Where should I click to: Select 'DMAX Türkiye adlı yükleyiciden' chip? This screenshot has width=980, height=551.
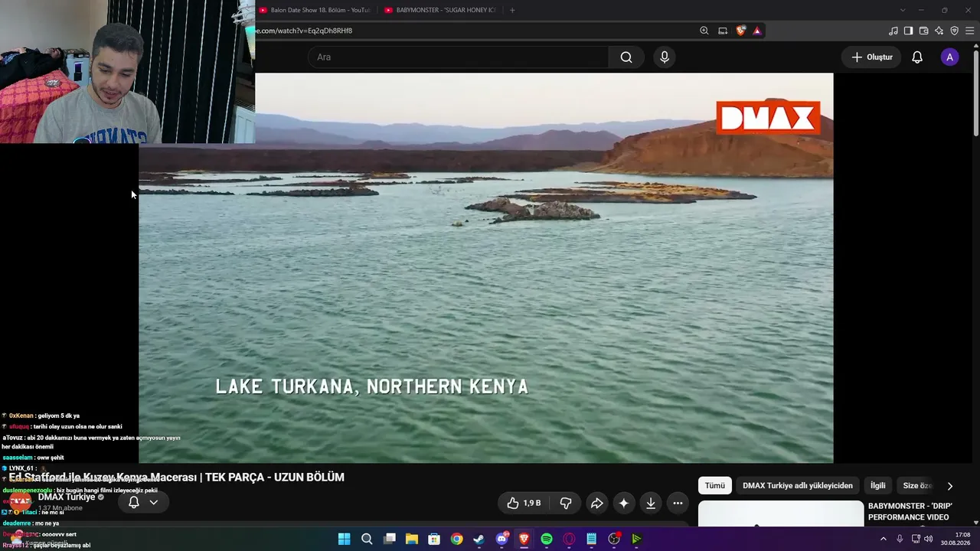(x=797, y=486)
